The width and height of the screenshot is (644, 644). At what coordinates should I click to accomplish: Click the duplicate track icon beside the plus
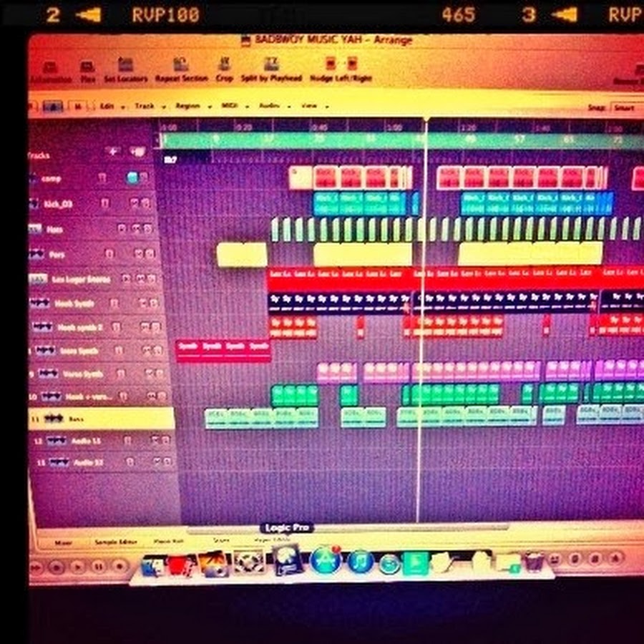click(137, 152)
